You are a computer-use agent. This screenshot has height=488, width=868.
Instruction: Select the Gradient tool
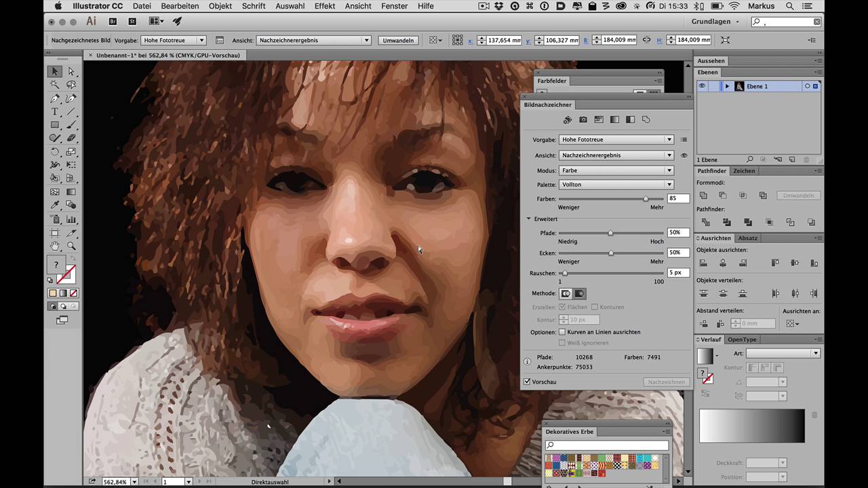tap(71, 192)
